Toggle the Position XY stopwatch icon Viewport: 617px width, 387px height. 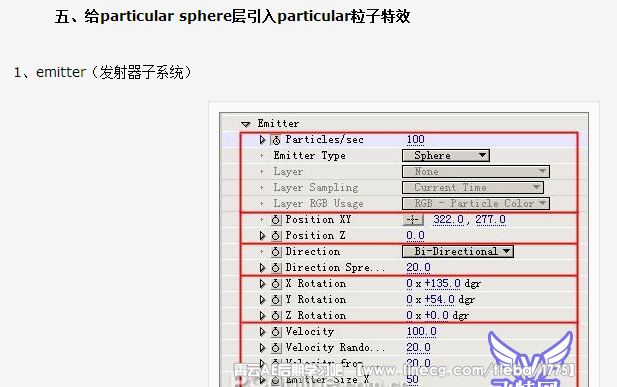pos(276,220)
